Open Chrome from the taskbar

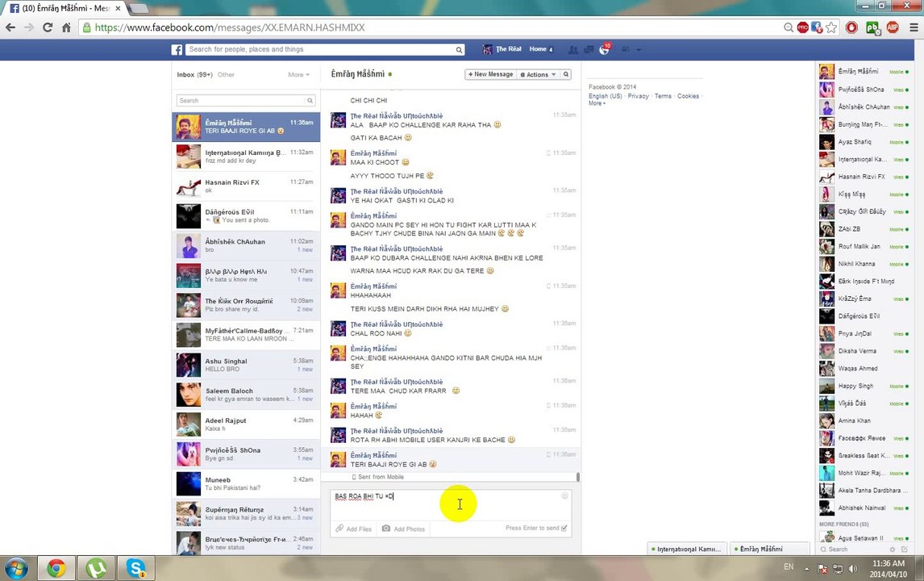[x=56, y=568]
